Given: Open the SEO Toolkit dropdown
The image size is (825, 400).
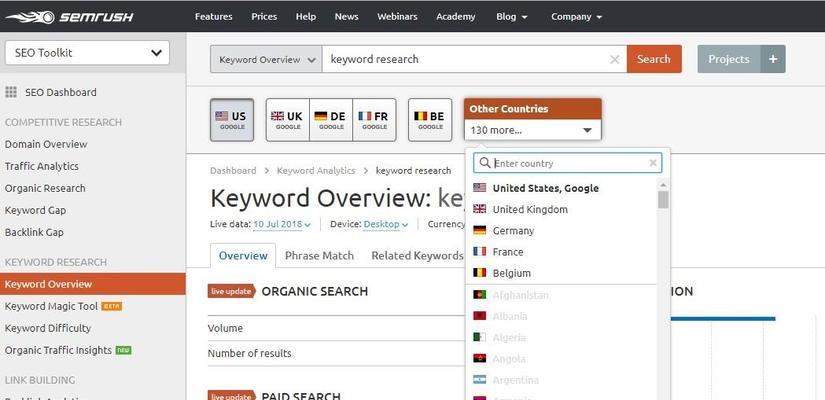Looking at the screenshot, I should pos(87,53).
